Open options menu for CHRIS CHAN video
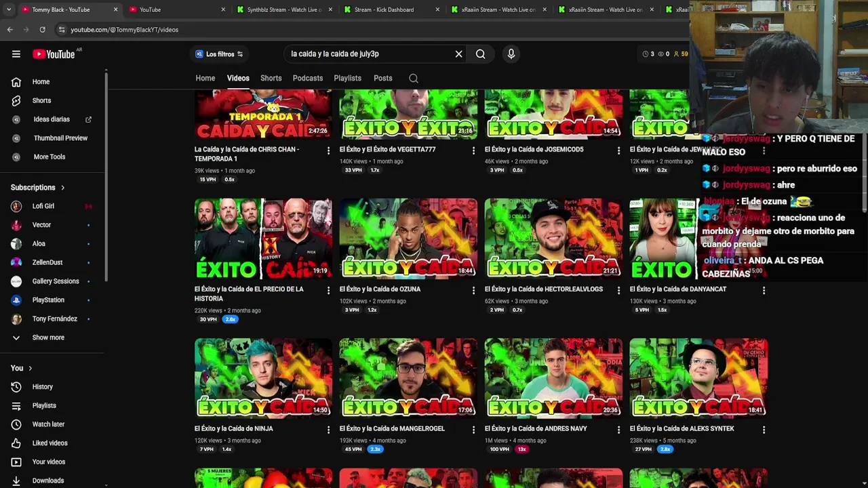 [328, 150]
